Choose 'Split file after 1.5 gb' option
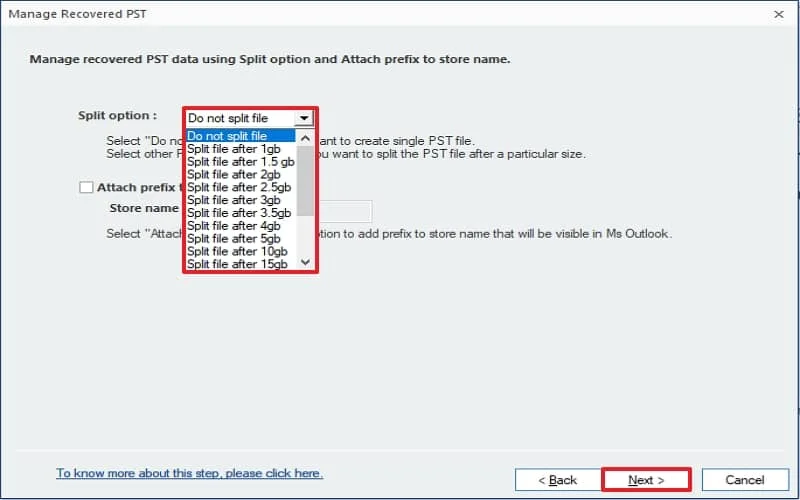800x500 pixels. coord(240,162)
